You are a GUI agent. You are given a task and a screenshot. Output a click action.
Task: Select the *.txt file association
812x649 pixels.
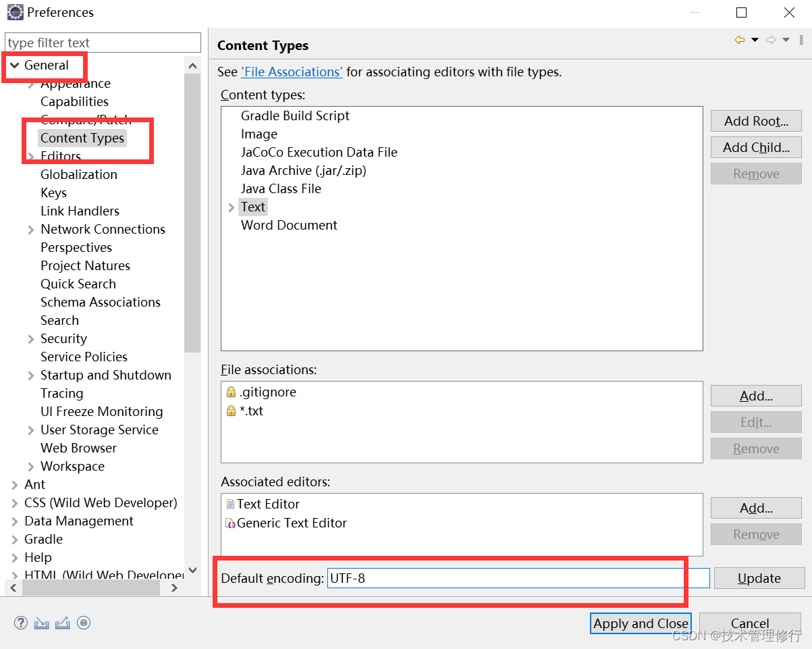pyautogui.click(x=244, y=411)
